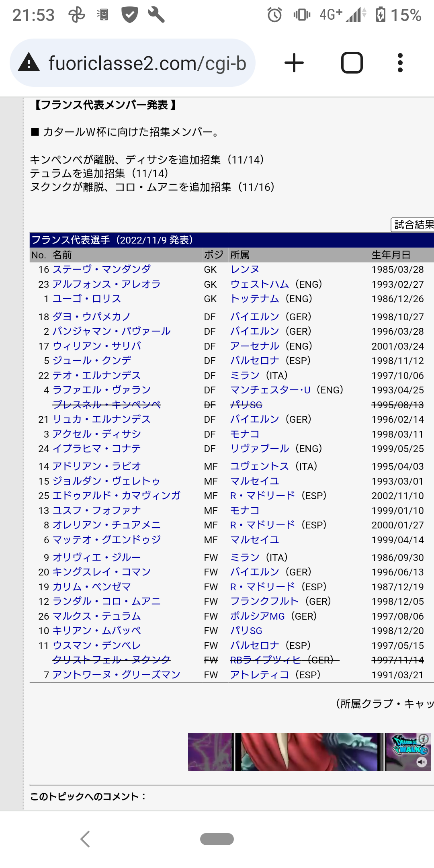This screenshot has height=868, width=434.
Task: Open player link カリム・ベンゼマ
Action: point(92,587)
